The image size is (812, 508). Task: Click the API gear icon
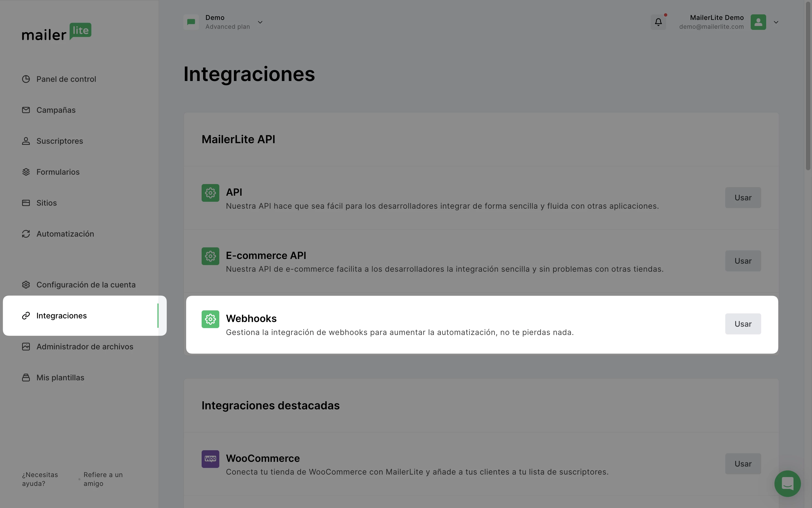pos(210,193)
